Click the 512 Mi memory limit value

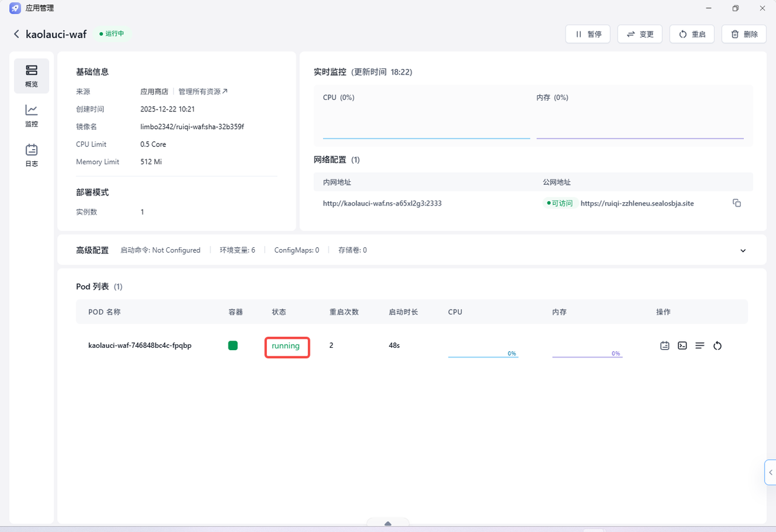pyautogui.click(x=151, y=162)
